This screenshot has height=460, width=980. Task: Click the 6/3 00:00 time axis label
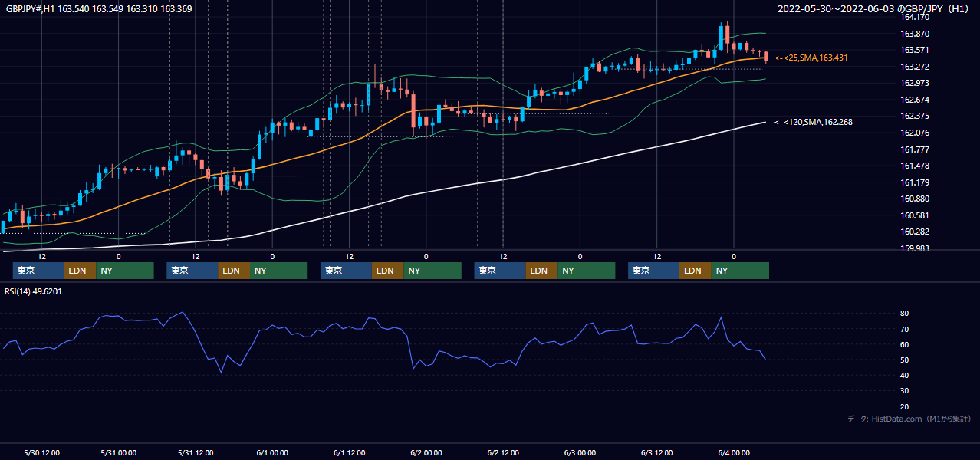click(580, 452)
